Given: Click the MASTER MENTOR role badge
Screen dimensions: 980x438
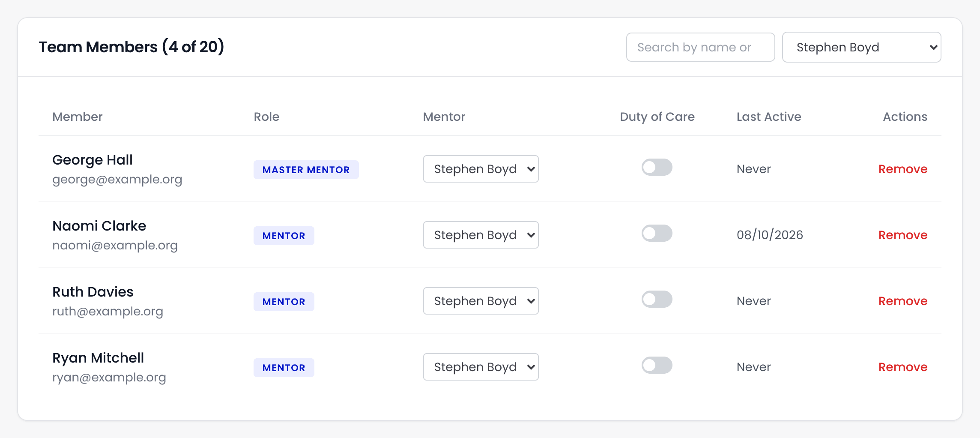Looking at the screenshot, I should tap(306, 170).
